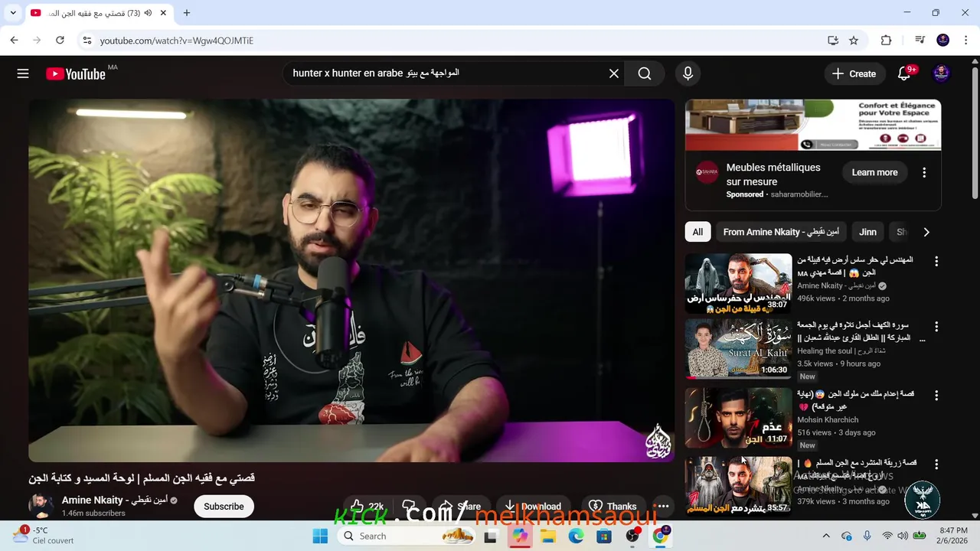Open options for Healing the soul video

(936, 327)
